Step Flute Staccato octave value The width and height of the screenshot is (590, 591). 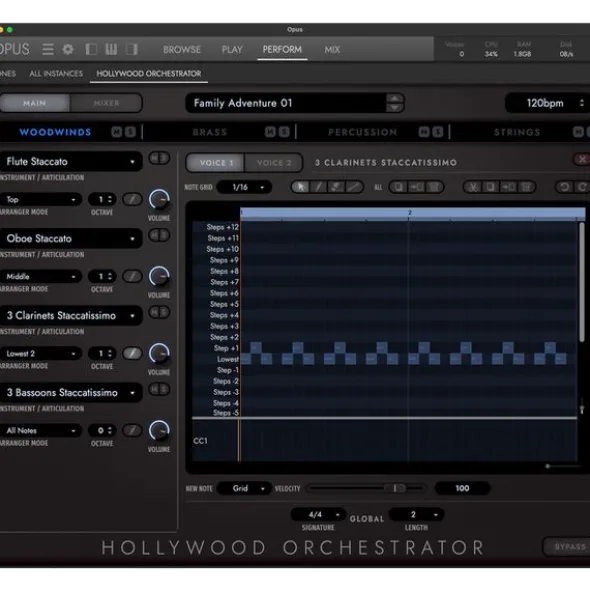coord(109,199)
